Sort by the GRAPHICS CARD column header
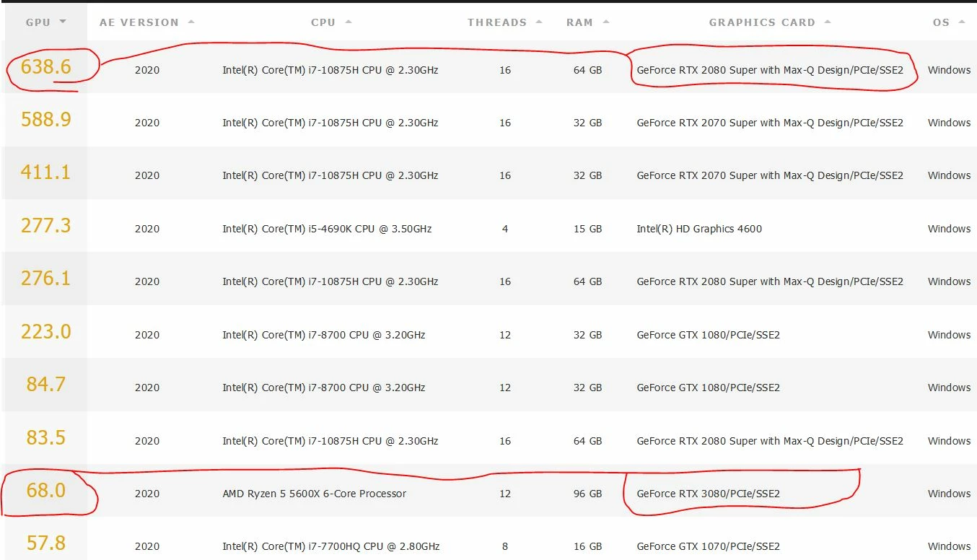The width and height of the screenshot is (977, 560). point(770,22)
